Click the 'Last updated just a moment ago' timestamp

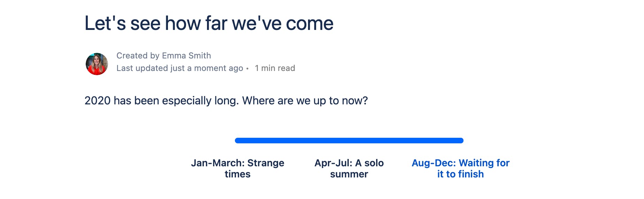(x=179, y=68)
